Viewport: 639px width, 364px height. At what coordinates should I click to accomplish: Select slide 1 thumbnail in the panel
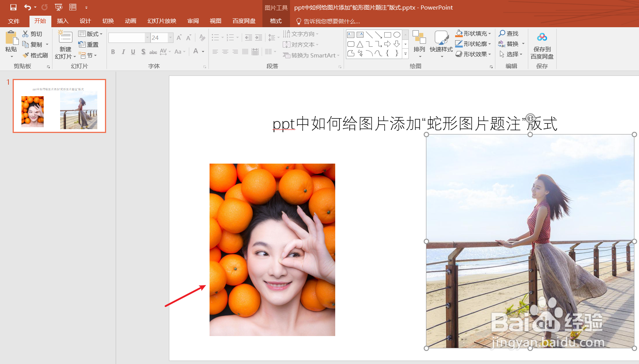tap(59, 105)
